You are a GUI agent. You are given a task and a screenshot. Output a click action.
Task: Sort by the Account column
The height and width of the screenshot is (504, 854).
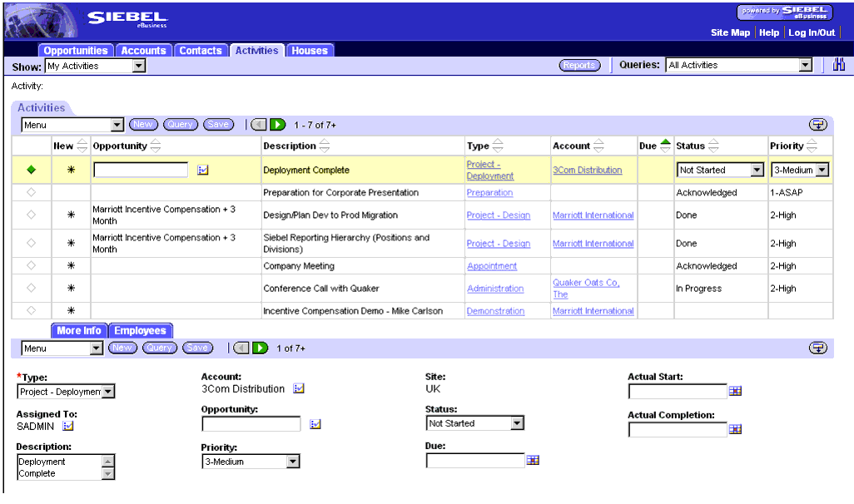598,146
